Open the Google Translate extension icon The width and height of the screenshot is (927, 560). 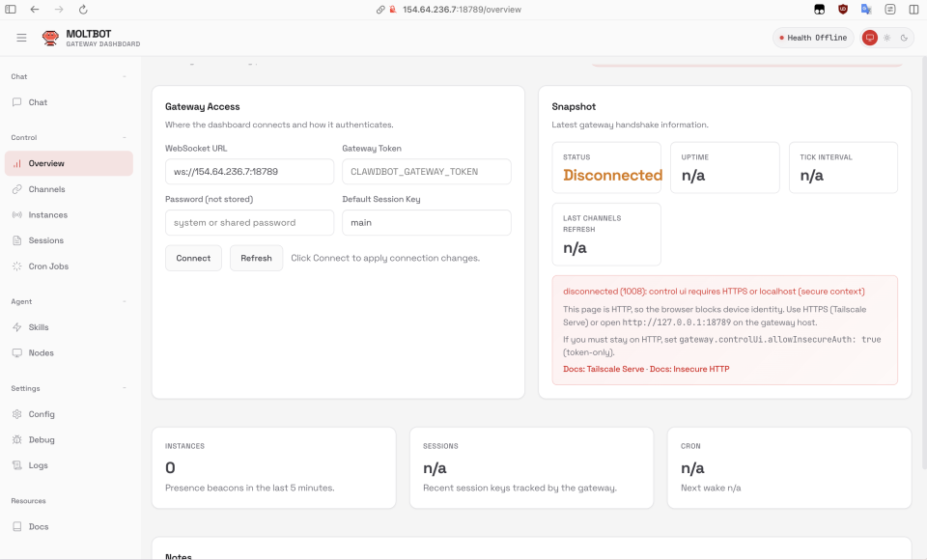point(866,9)
